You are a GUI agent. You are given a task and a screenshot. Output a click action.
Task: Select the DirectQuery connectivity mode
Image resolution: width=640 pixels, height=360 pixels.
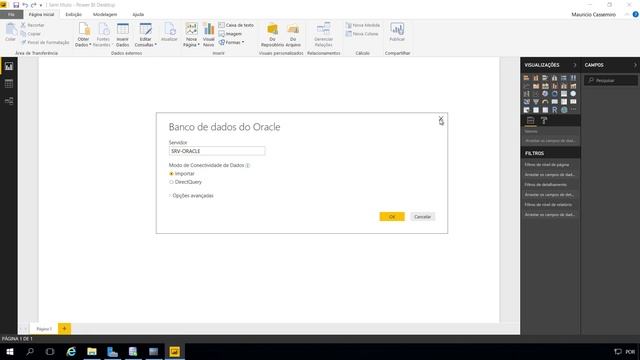coord(185,182)
